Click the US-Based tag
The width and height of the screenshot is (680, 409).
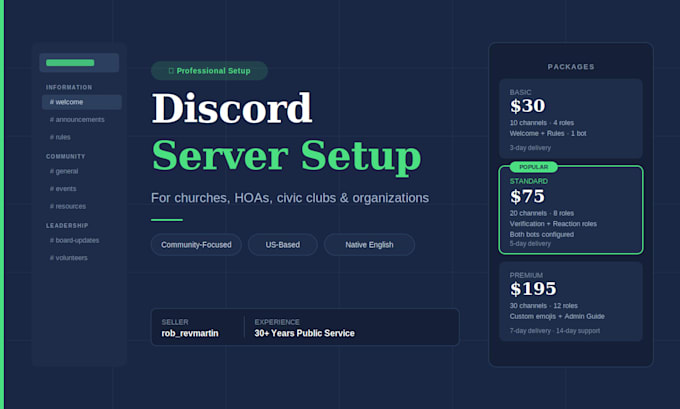[x=283, y=245]
